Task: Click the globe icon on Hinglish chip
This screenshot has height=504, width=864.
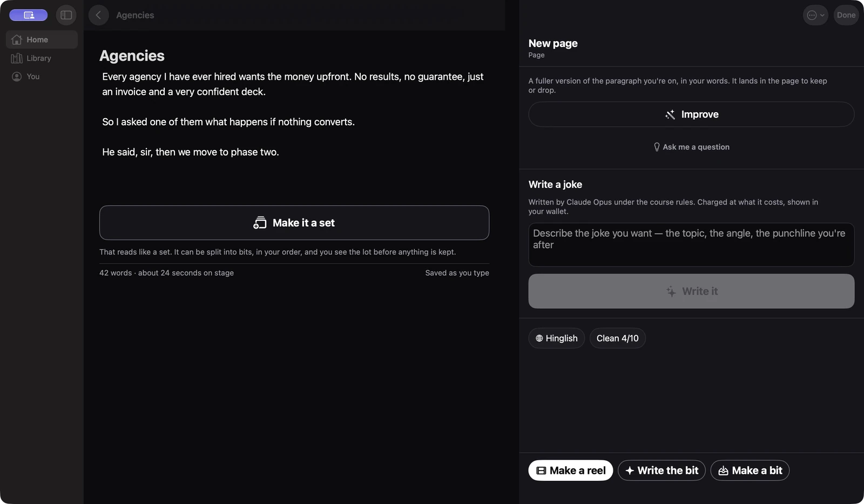Action: pyautogui.click(x=539, y=338)
